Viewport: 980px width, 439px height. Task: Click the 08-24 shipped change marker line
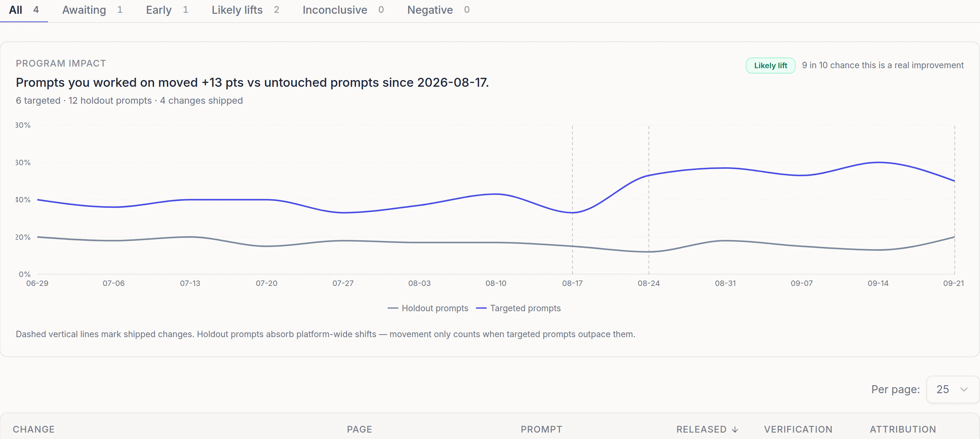click(649, 200)
